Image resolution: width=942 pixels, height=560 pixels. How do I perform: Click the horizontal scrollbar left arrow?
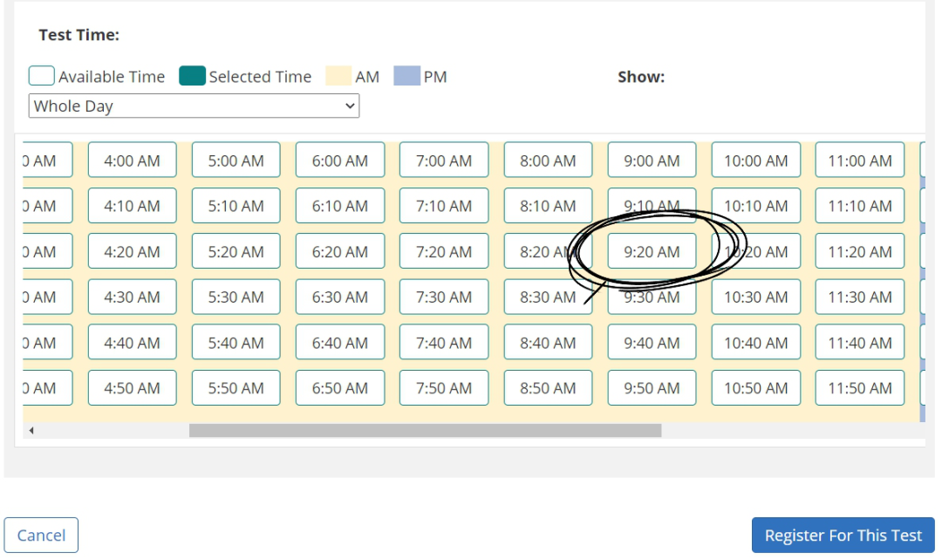click(31, 431)
